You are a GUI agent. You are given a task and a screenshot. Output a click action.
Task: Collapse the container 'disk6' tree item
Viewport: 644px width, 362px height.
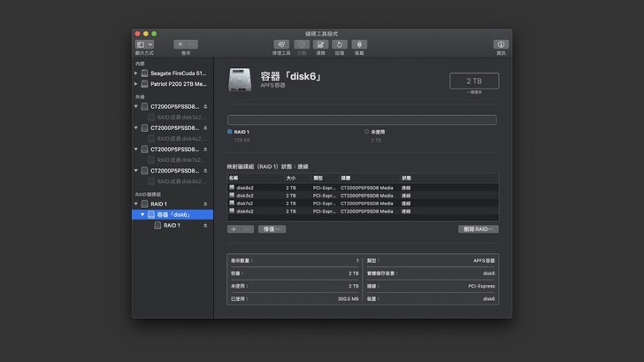tap(142, 215)
